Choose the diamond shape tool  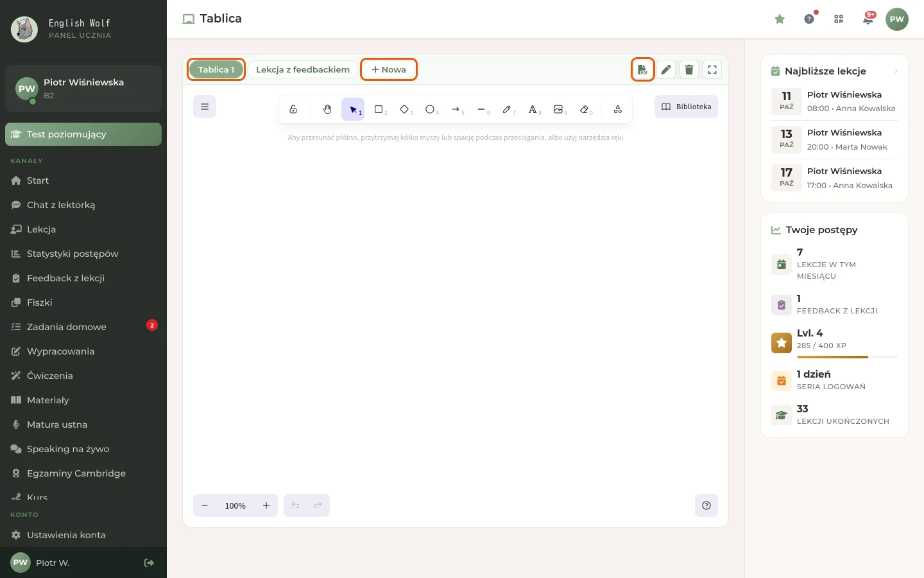pos(404,109)
